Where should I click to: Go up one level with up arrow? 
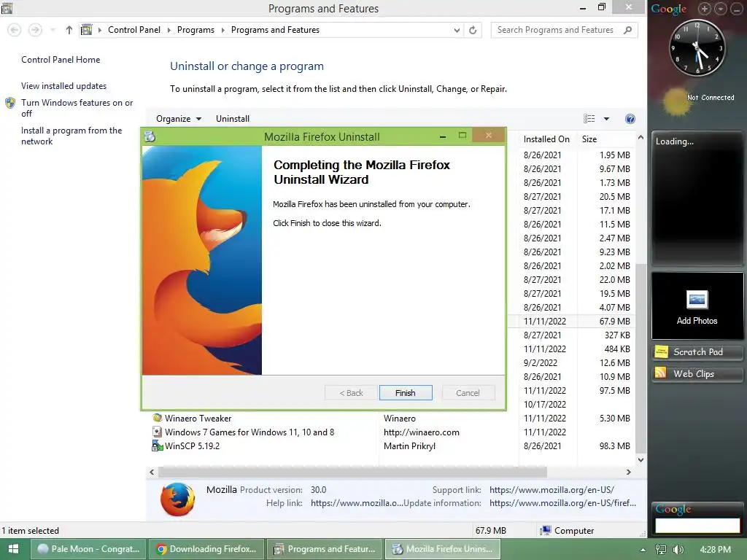click(x=69, y=30)
